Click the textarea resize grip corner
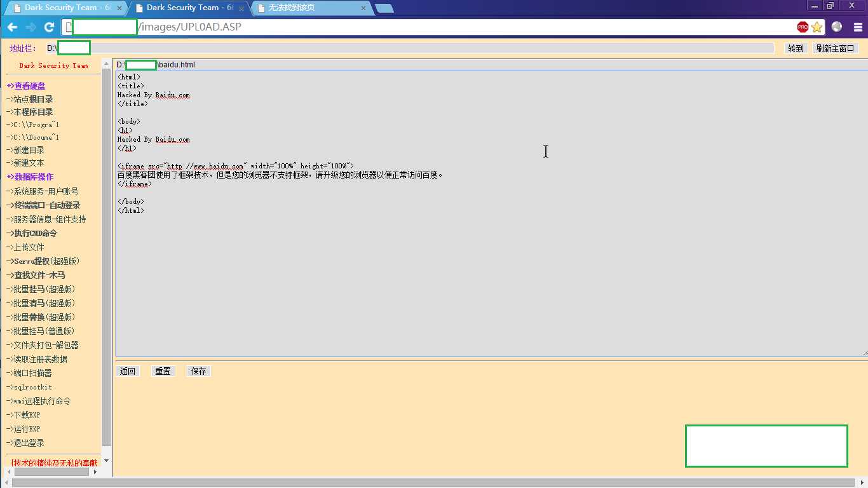 [865, 353]
